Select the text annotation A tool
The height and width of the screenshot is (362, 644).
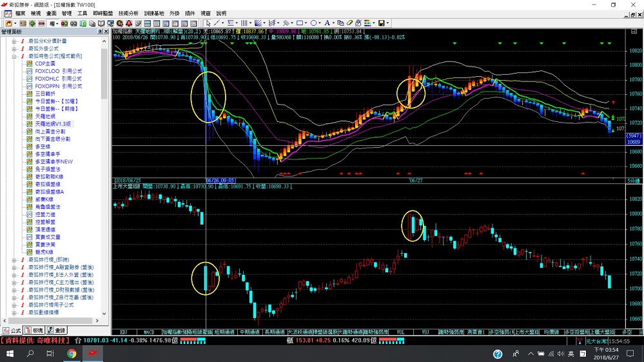(x=327, y=23)
